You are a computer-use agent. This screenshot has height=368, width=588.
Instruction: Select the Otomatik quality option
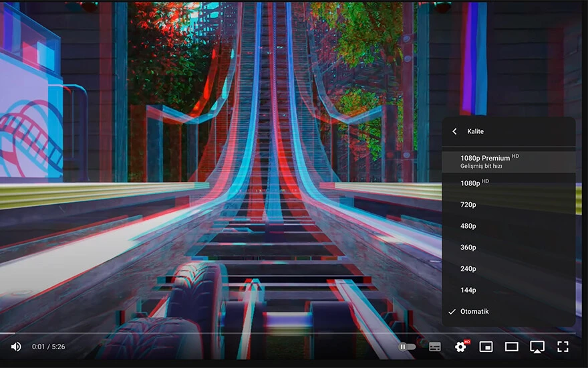click(x=508, y=312)
